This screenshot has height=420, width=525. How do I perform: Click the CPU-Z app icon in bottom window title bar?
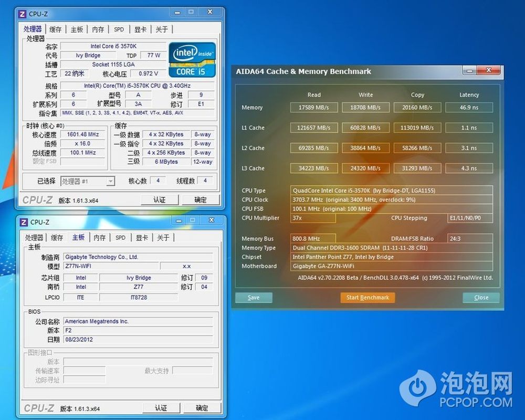pyautogui.click(x=24, y=223)
